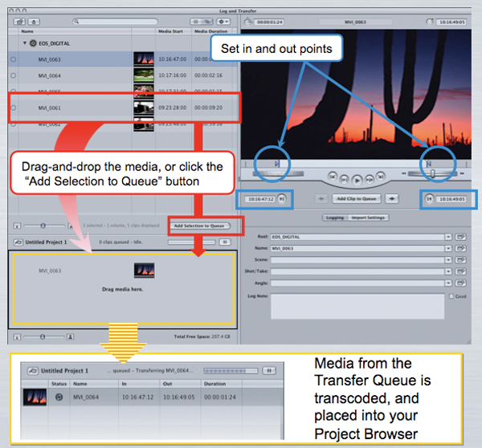
Task: Click the MVI_0061 thumbnail in browse list
Action: [x=144, y=108]
